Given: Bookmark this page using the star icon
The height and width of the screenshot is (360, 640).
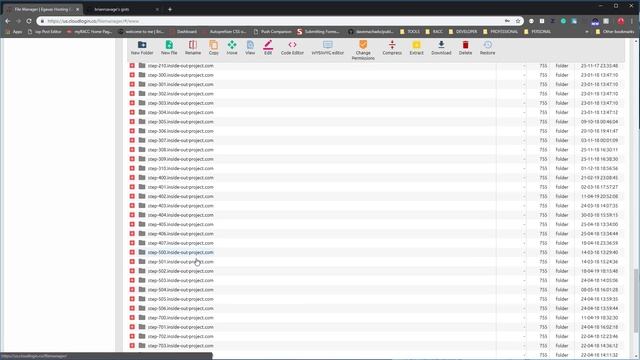Looking at the screenshot, I should pos(518,21).
